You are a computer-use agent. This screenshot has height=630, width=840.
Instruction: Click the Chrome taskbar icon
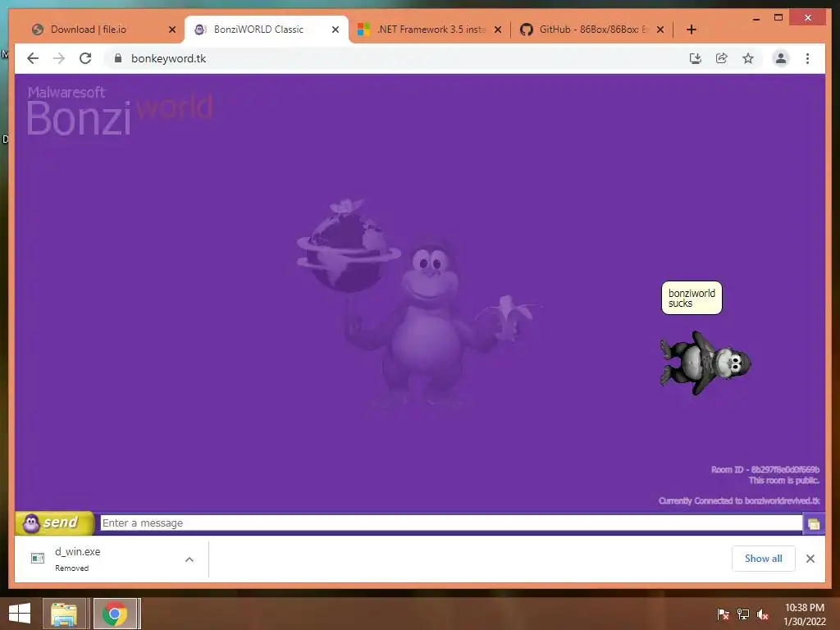115,614
